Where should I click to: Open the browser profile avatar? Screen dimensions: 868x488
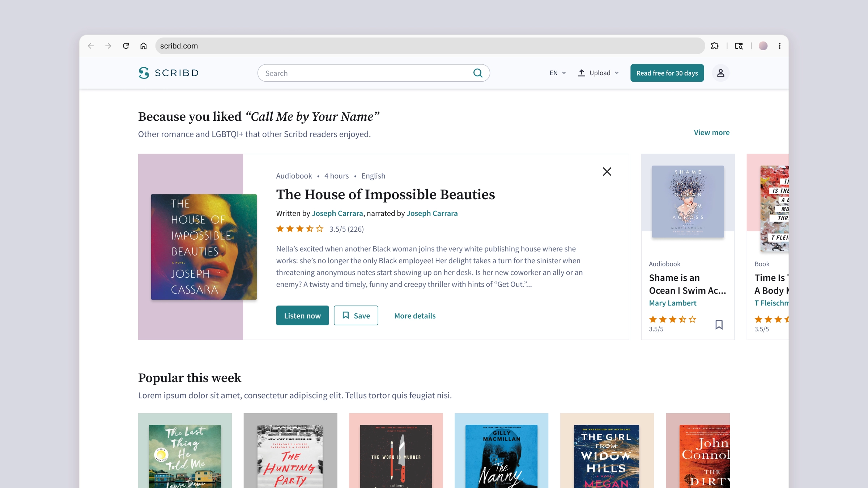coord(763,46)
